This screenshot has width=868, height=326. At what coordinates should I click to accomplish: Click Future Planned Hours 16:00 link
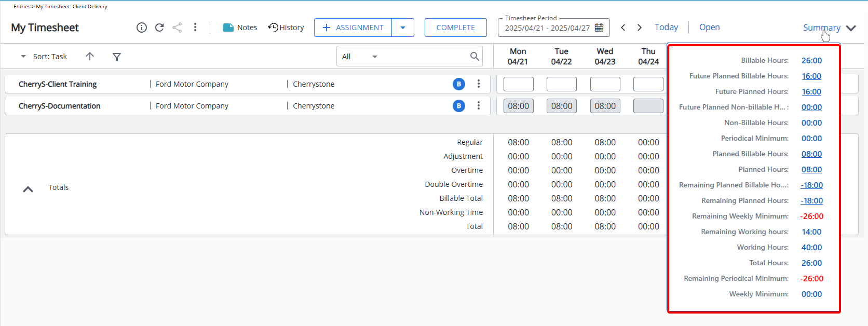(x=811, y=91)
